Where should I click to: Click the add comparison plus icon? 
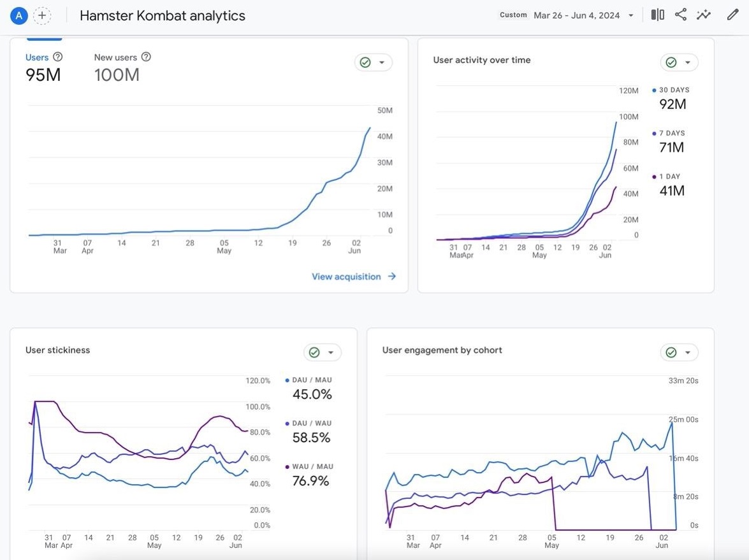tap(42, 16)
